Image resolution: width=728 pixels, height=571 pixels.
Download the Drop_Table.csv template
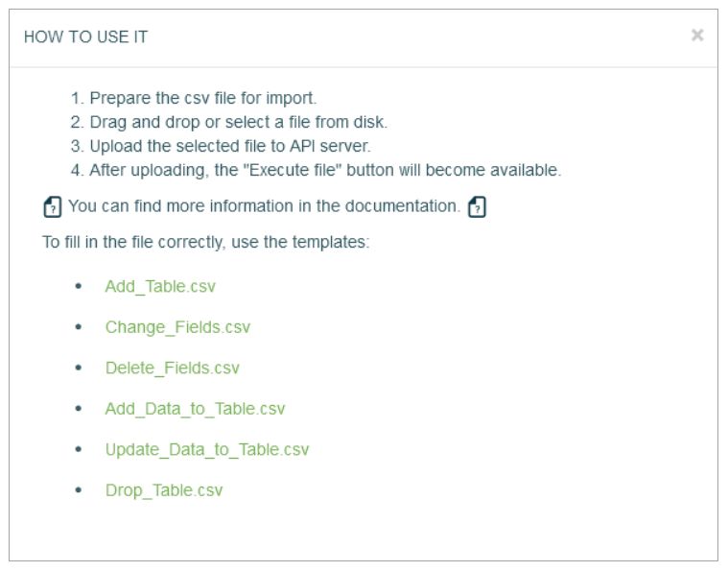coord(164,491)
